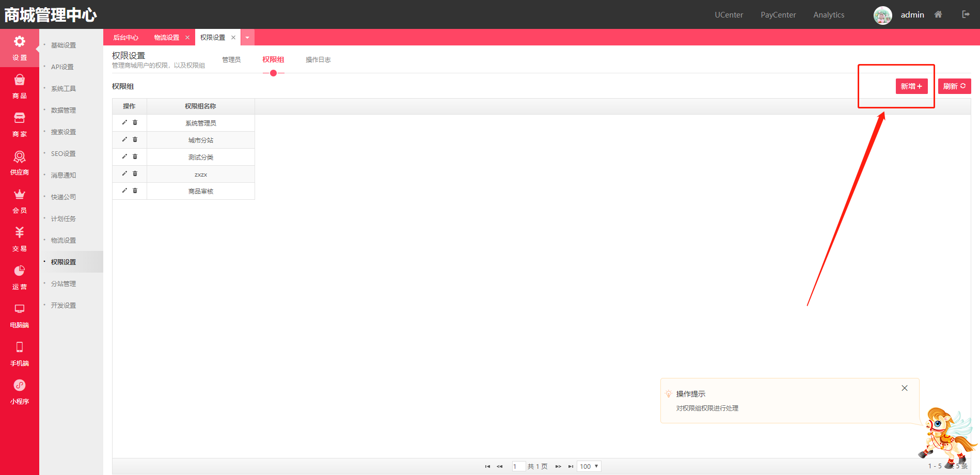This screenshot has width=980, height=475.
Task: Edit the 系统管理员 permission group
Action: [124, 122]
